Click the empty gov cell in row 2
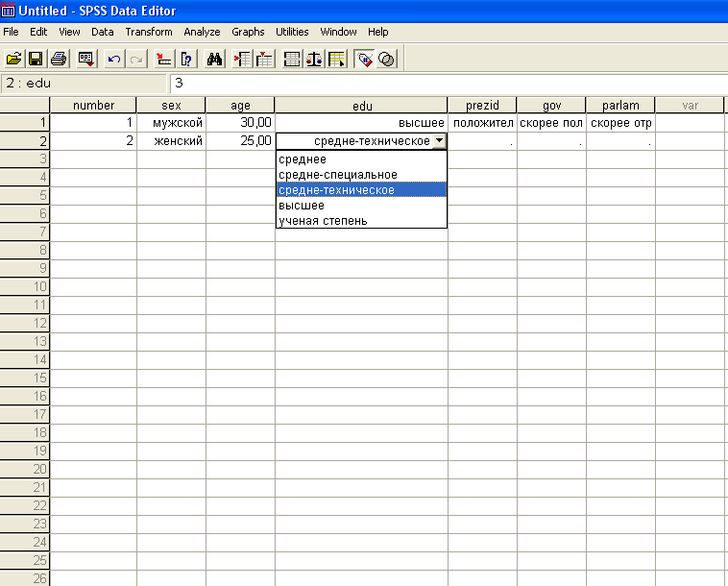This screenshot has width=728, height=586. point(551,140)
